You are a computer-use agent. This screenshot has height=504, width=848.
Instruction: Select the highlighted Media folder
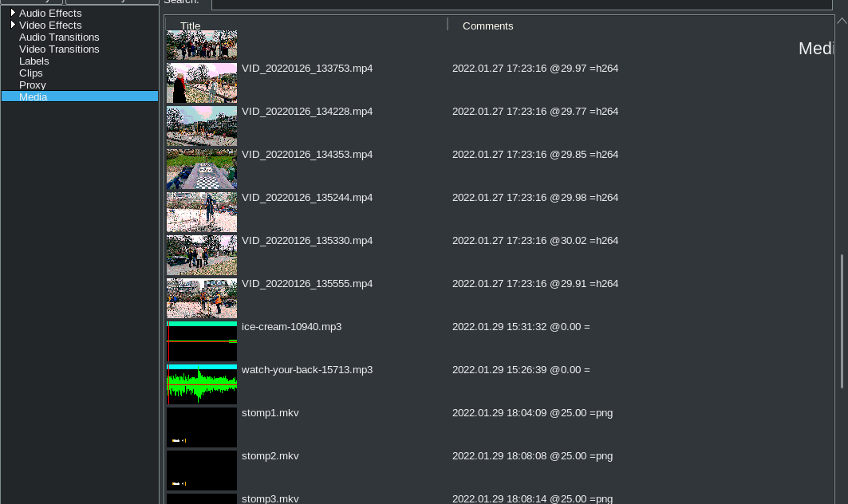(34, 97)
